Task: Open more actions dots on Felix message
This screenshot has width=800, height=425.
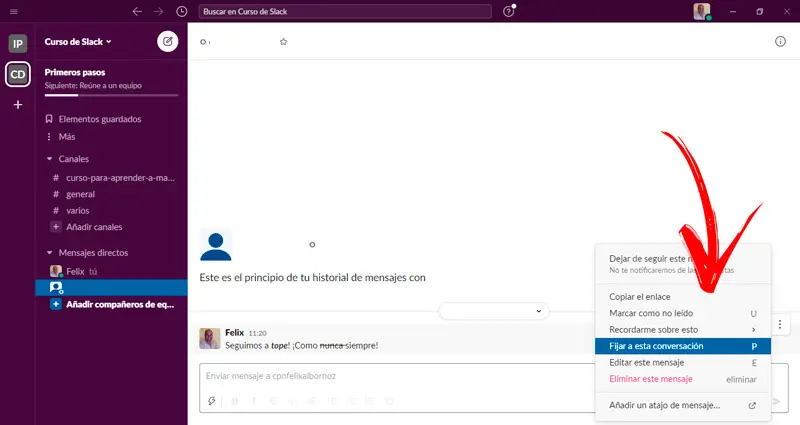Action: (780, 324)
